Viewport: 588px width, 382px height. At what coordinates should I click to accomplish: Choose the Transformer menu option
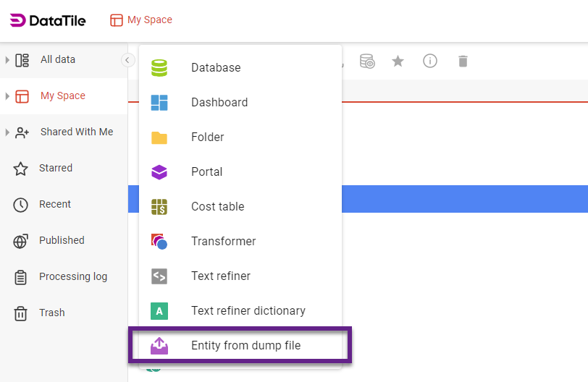[224, 242]
